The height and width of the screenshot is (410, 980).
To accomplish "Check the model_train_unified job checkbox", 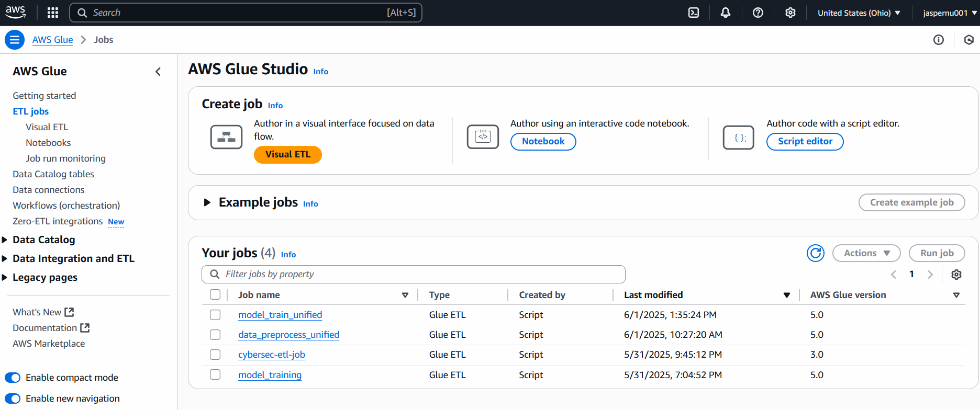I will [215, 315].
